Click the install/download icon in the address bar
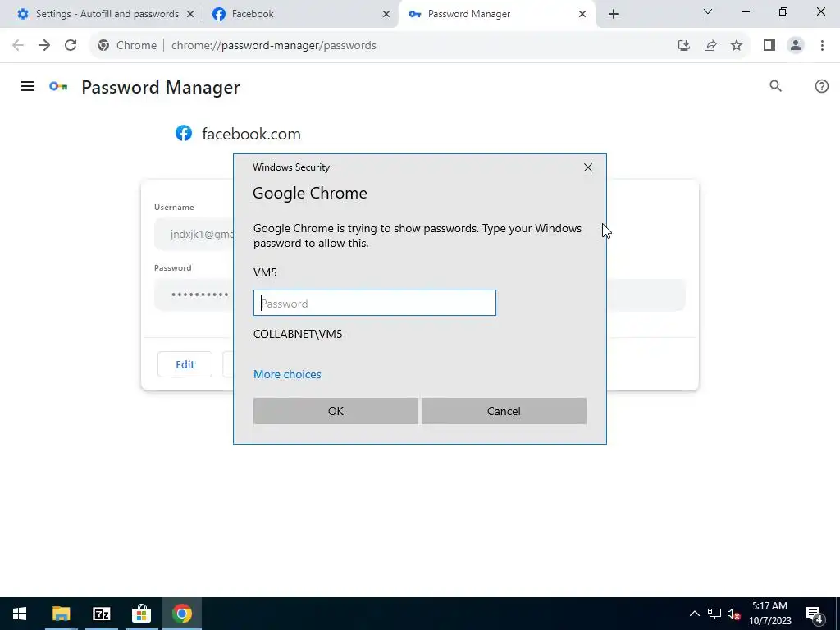Image resolution: width=840 pixels, height=630 pixels. 683,46
